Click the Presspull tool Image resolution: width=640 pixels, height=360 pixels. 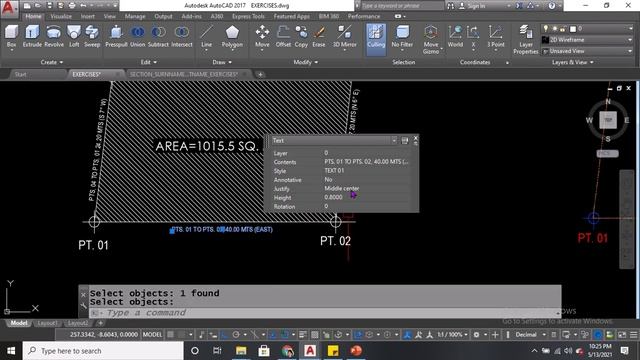coord(116,36)
